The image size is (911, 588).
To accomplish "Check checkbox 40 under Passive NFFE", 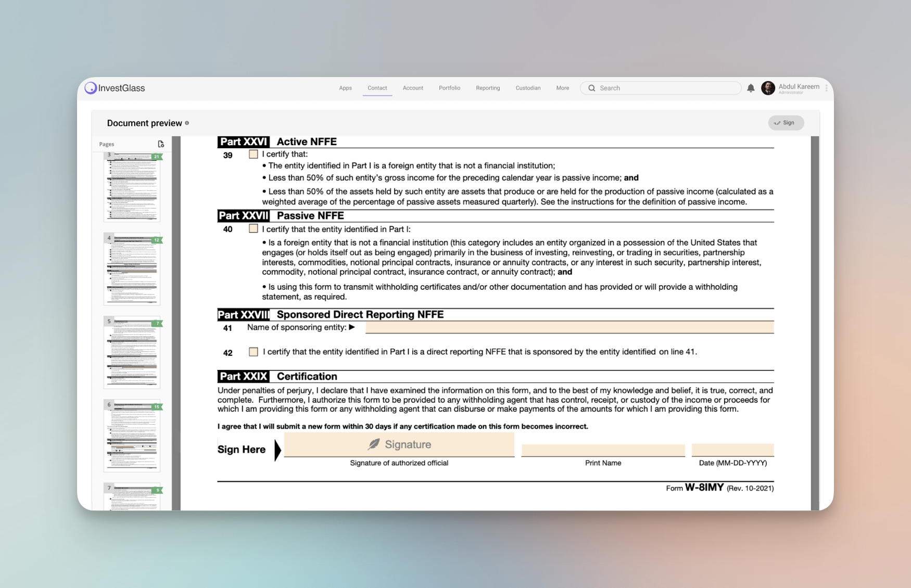I will click(253, 228).
